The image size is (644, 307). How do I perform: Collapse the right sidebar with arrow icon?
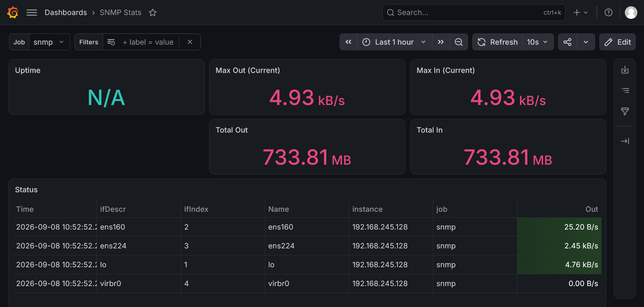pos(625,141)
